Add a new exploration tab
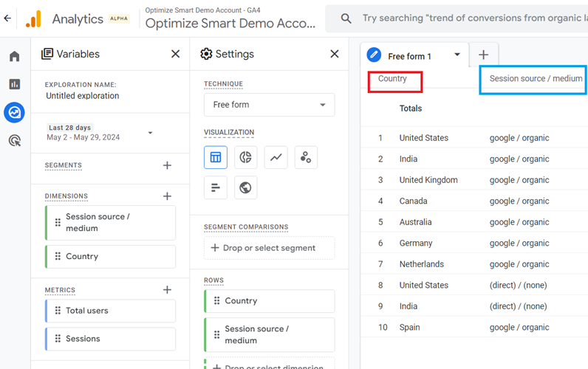This screenshot has width=588, height=369. click(x=483, y=55)
